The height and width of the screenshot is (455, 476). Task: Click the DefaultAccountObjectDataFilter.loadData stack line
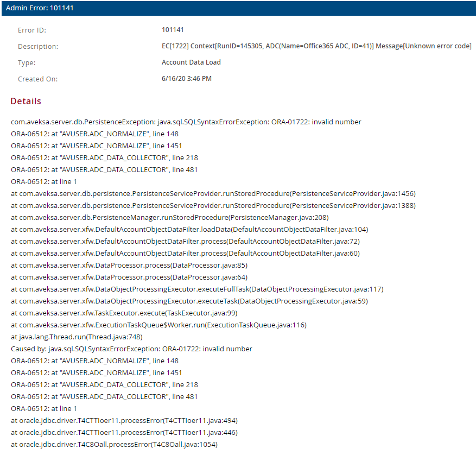[189, 230]
